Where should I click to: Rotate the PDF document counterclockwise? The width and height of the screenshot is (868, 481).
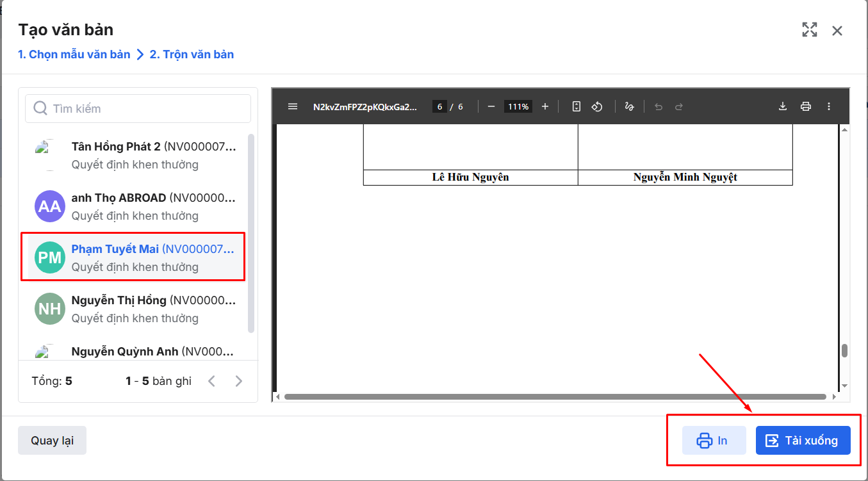point(597,106)
